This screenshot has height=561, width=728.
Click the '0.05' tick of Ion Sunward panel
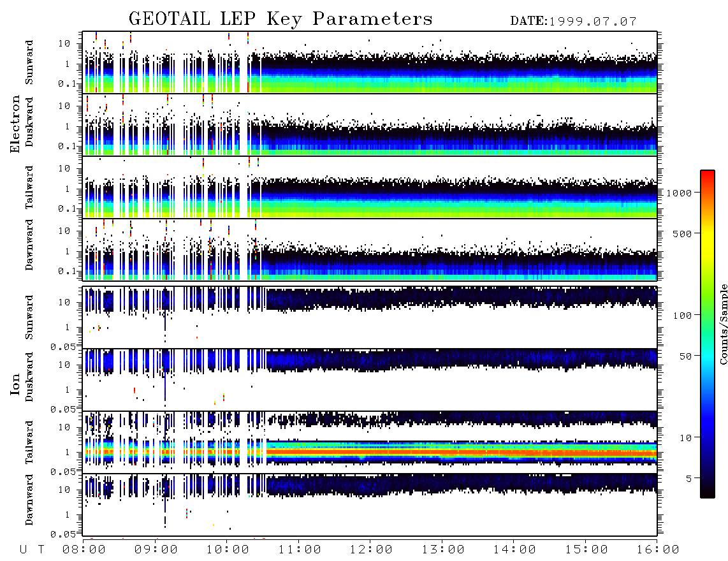coord(63,347)
